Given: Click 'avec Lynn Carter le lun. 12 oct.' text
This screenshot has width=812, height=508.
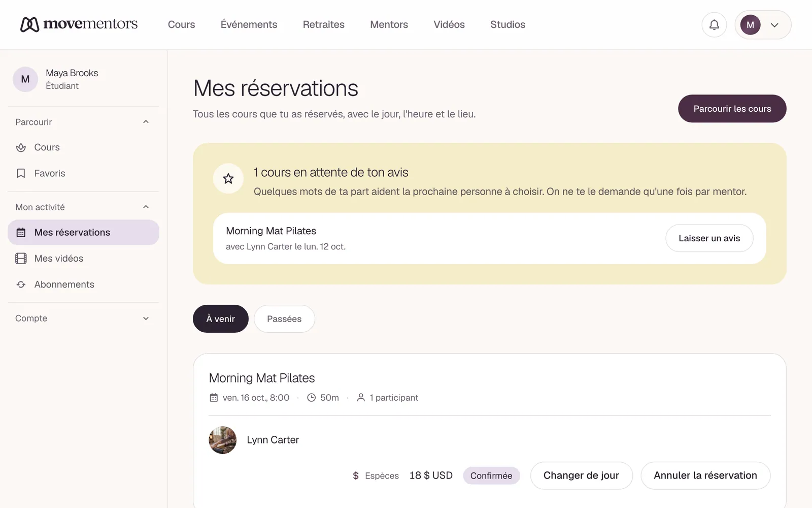Looking at the screenshot, I should pos(286,246).
